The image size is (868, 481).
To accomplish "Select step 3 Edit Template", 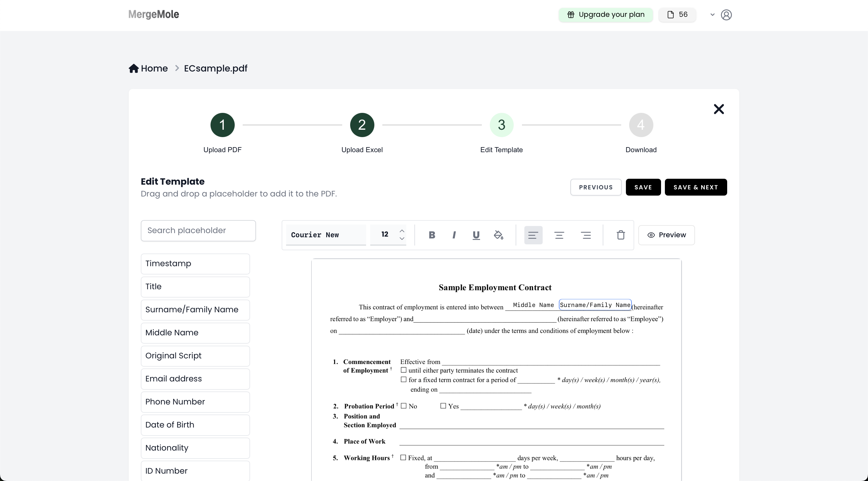I will click(x=501, y=125).
